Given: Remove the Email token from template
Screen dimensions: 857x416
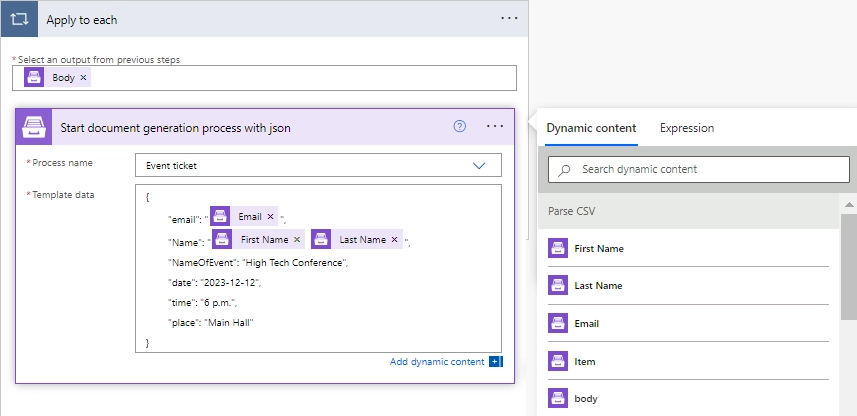Looking at the screenshot, I should coord(270,216).
